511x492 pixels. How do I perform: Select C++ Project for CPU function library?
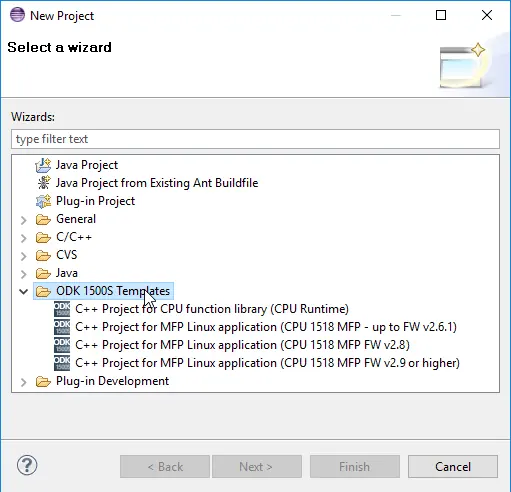pyautogui.click(x=212, y=309)
